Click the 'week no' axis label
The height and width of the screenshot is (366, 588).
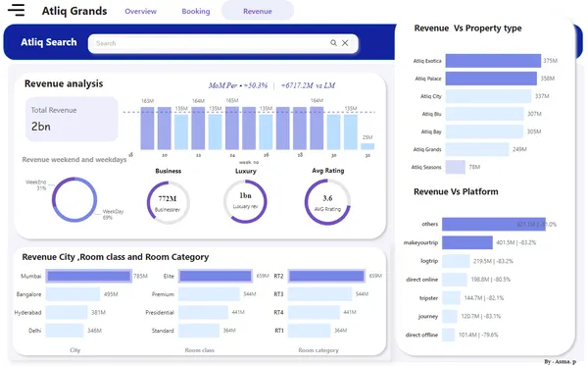[249, 162]
